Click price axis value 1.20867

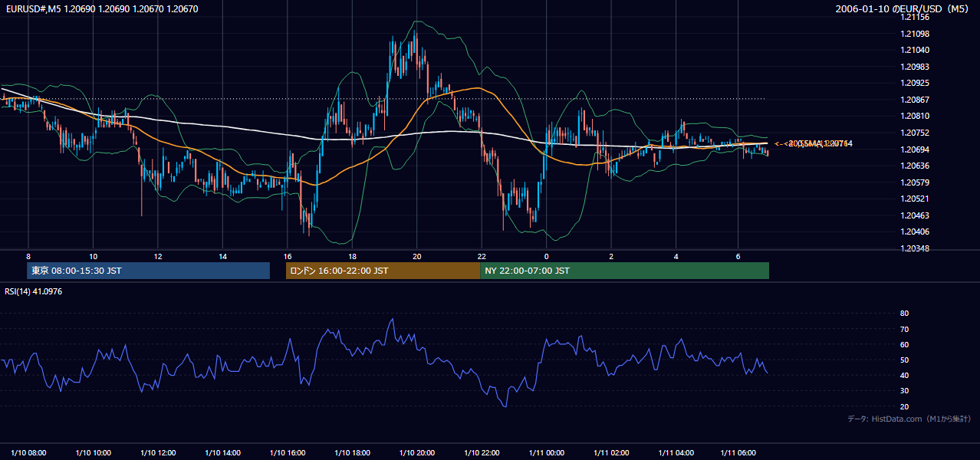[x=915, y=100]
